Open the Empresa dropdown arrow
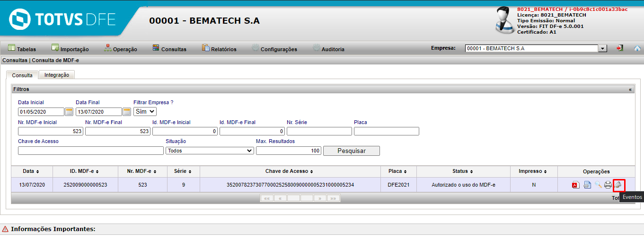 [603, 48]
